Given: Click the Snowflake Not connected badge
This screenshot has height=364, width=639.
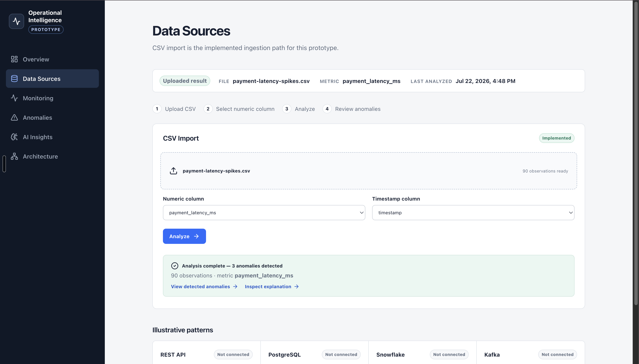Looking at the screenshot, I should click(449, 354).
